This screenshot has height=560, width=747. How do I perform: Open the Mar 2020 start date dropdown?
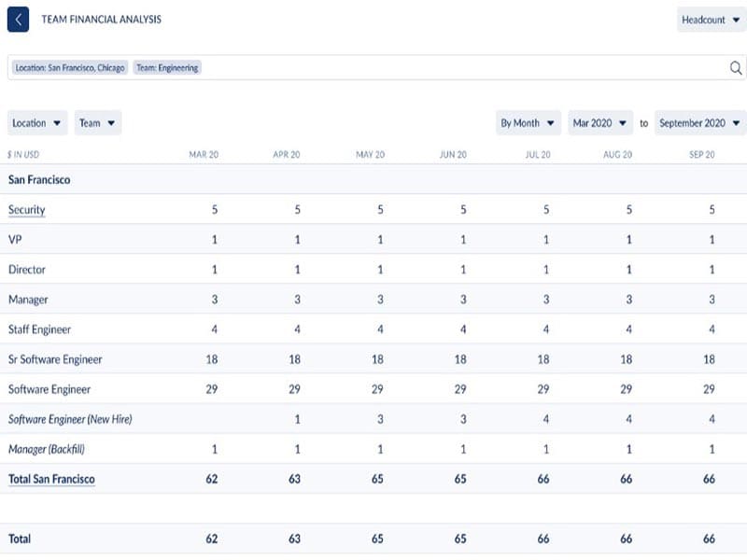pyautogui.click(x=600, y=123)
